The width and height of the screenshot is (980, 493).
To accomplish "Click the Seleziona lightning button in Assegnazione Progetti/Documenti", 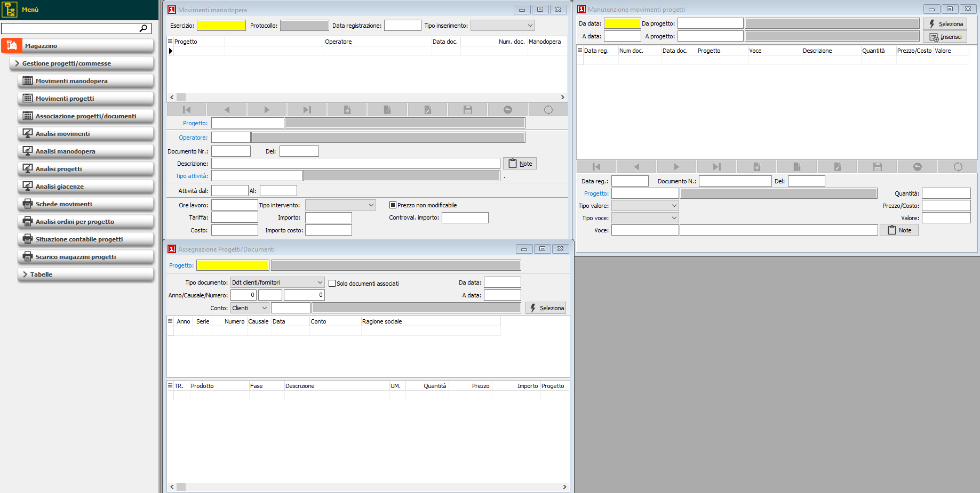I will click(x=545, y=308).
